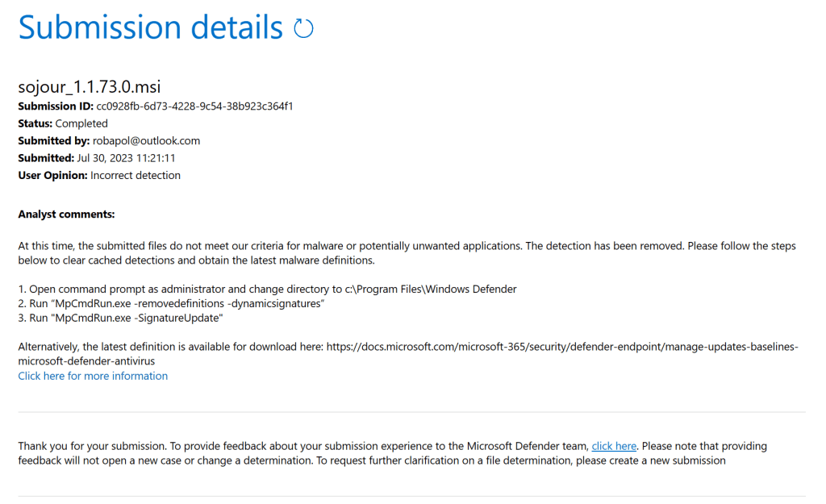Click the 'Completed' status value

(81, 123)
